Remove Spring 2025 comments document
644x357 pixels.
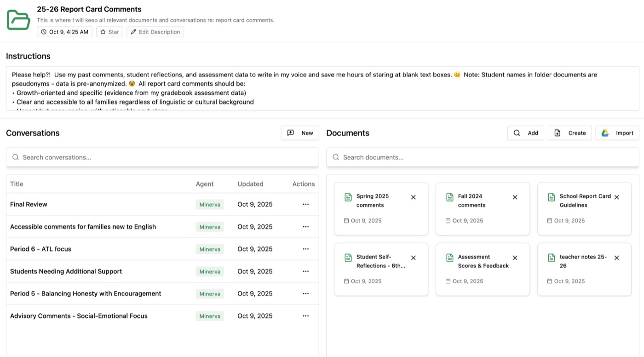[413, 197]
